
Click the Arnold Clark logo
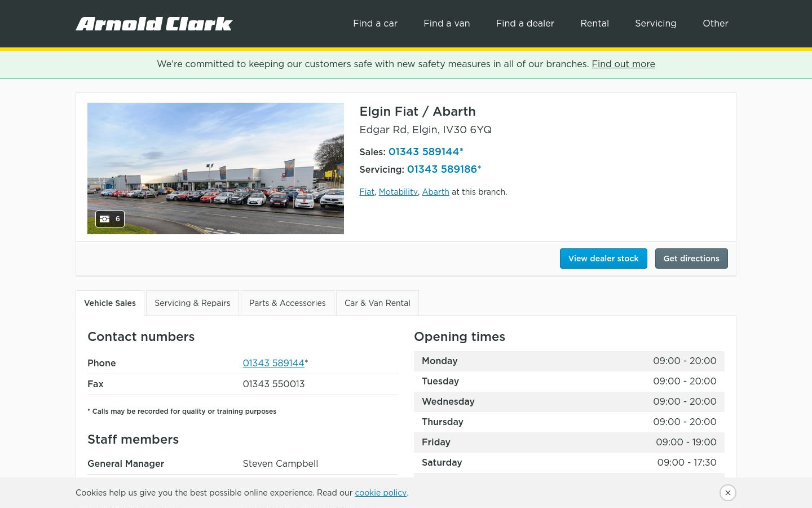click(154, 24)
